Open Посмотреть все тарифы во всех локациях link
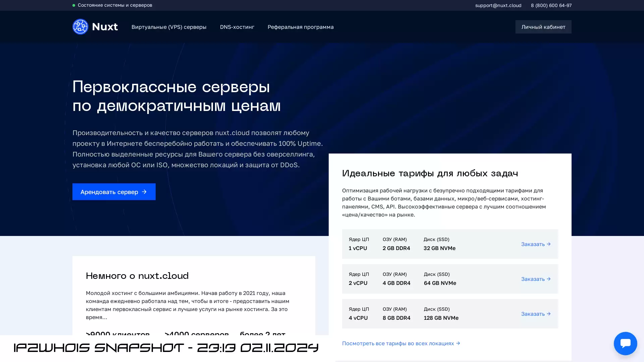This screenshot has width=644, height=362. (401, 343)
